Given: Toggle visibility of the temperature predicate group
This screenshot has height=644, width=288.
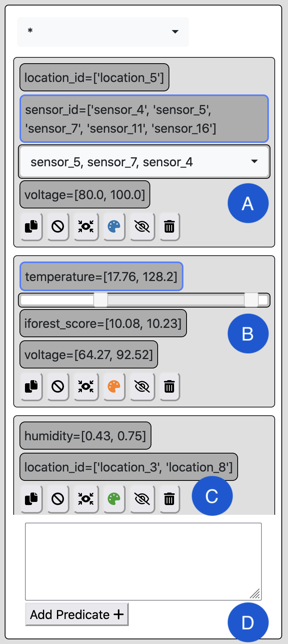Looking at the screenshot, I should pos(142,386).
